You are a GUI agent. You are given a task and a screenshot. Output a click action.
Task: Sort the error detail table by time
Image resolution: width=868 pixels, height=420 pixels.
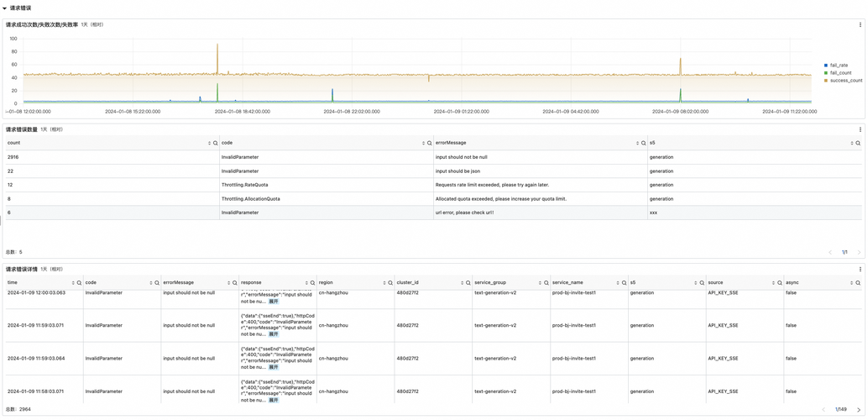[x=73, y=283]
